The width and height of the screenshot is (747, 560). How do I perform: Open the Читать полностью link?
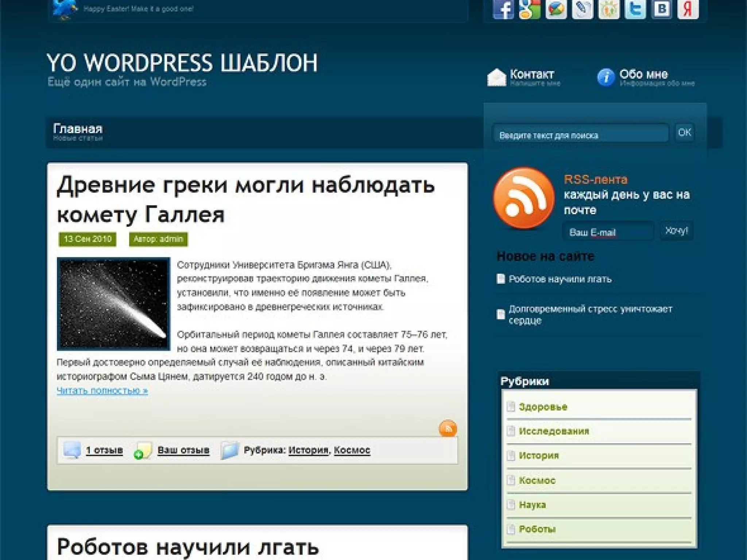pos(102,390)
